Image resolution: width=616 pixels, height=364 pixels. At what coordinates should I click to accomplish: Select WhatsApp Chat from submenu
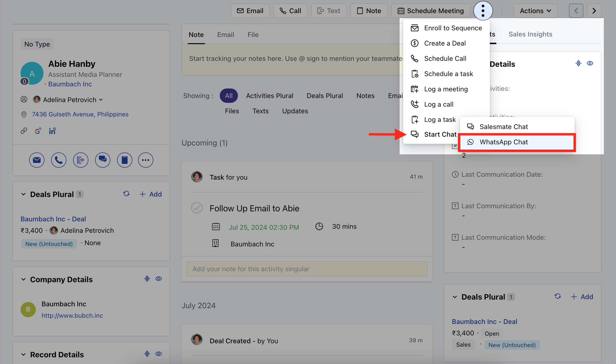pyautogui.click(x=504, y=142)
